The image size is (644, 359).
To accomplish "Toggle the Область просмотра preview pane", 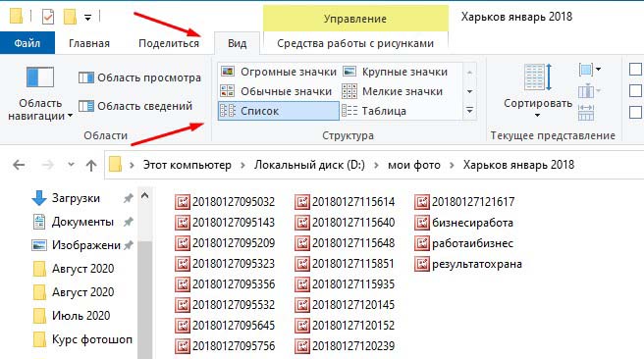I will click(x=139, y=77).
